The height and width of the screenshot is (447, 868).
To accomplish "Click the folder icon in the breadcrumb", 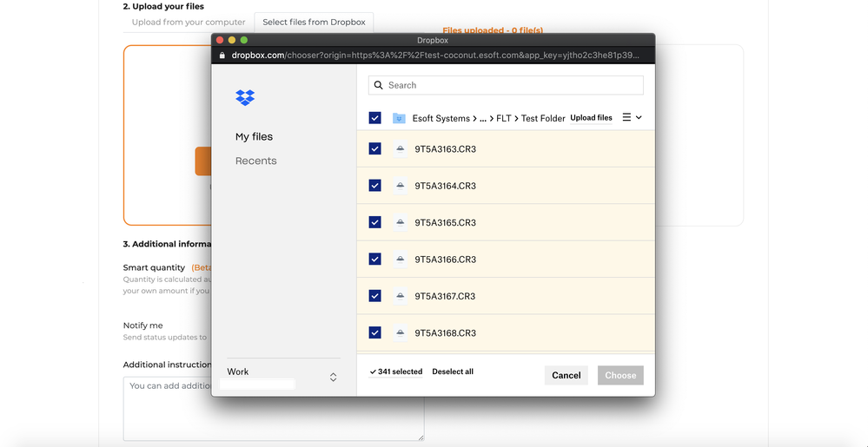I will (x=399, y=118).
